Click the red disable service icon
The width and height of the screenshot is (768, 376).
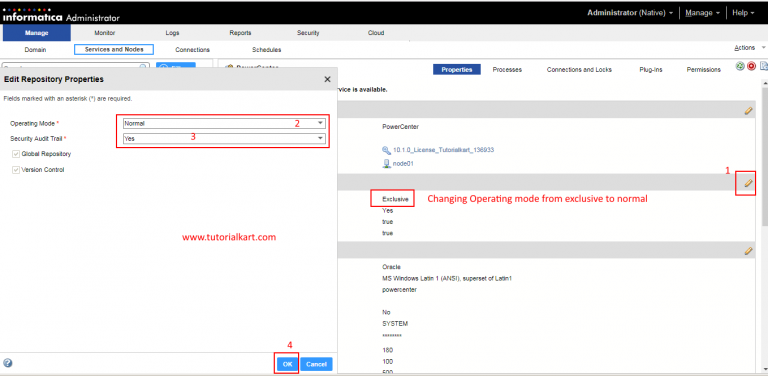tap(751, 66)
